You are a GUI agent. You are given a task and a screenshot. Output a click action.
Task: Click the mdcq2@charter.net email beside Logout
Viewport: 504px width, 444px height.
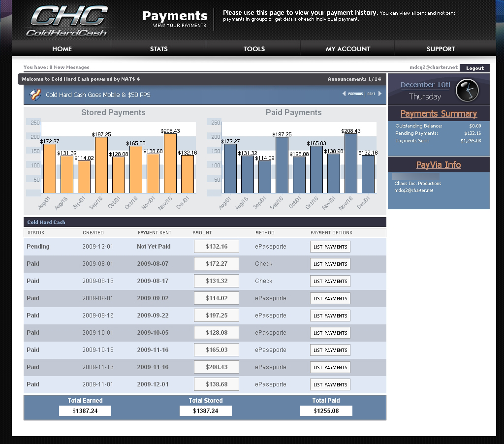click(x=433, y=67)
